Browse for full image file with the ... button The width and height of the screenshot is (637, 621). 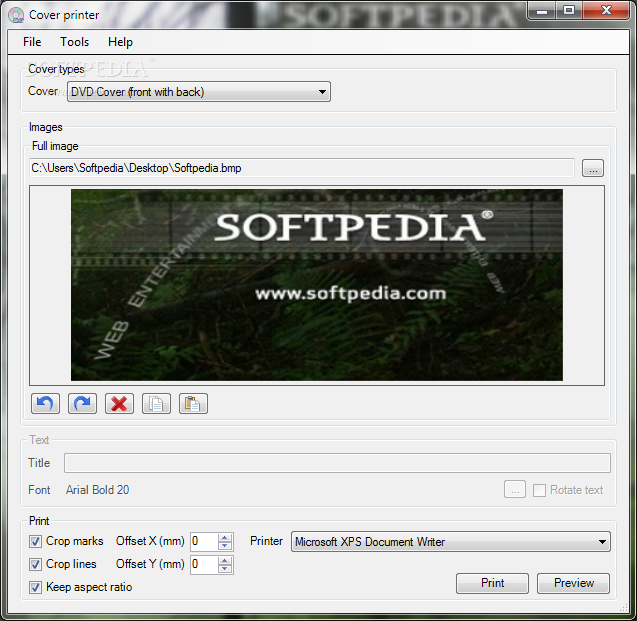(x=593, y=168)
